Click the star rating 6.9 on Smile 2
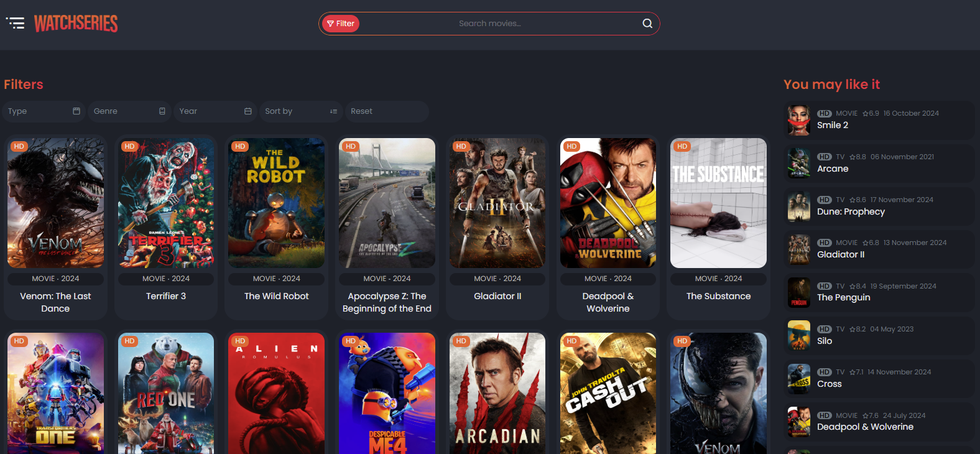980x454 pixels. pyautogui.click(x=871, y=114)
